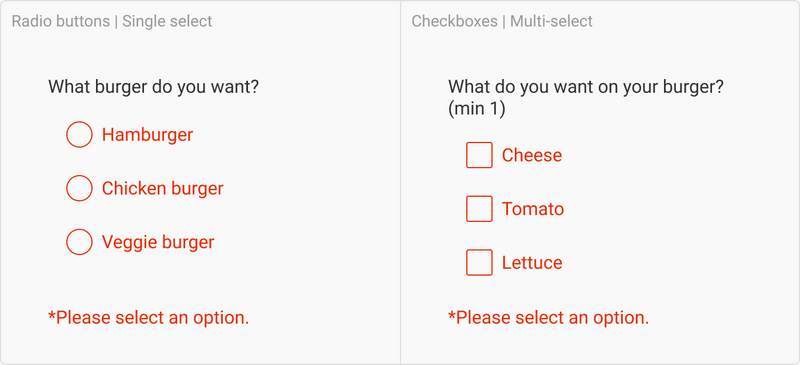The width and height of the screenshot is (800, 365).
Task: Click the Hamburger text label
Action: pyautogui.click(x=147, y=135)
